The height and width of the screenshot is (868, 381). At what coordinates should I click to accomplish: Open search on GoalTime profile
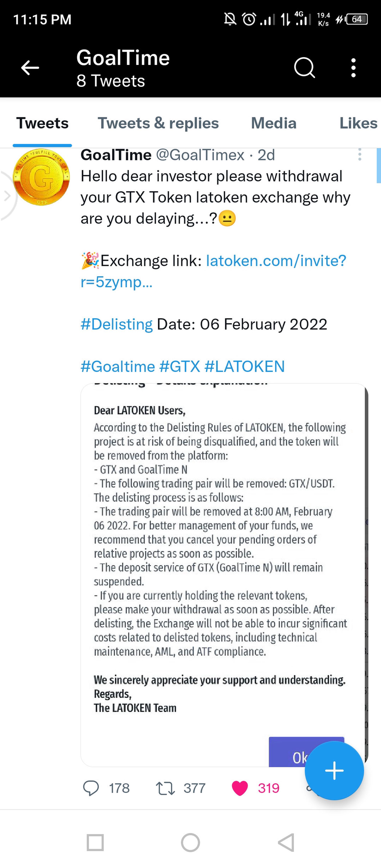[x=304, y=68]
